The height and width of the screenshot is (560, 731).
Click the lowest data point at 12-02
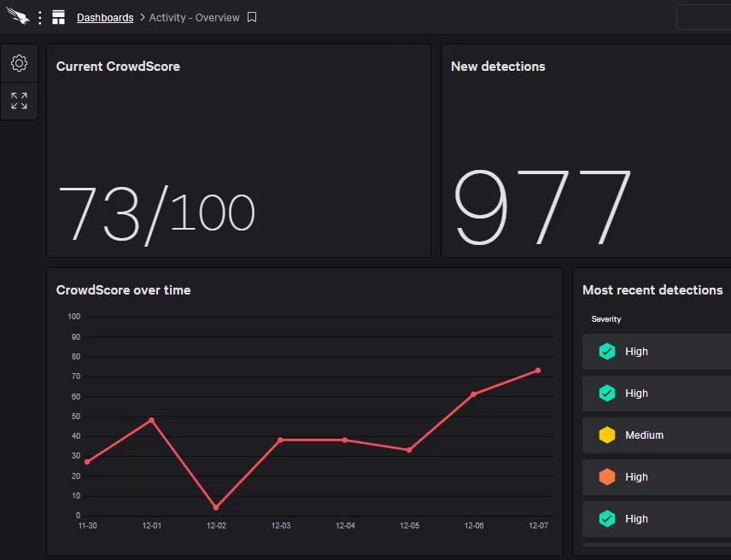coord(216,507)
